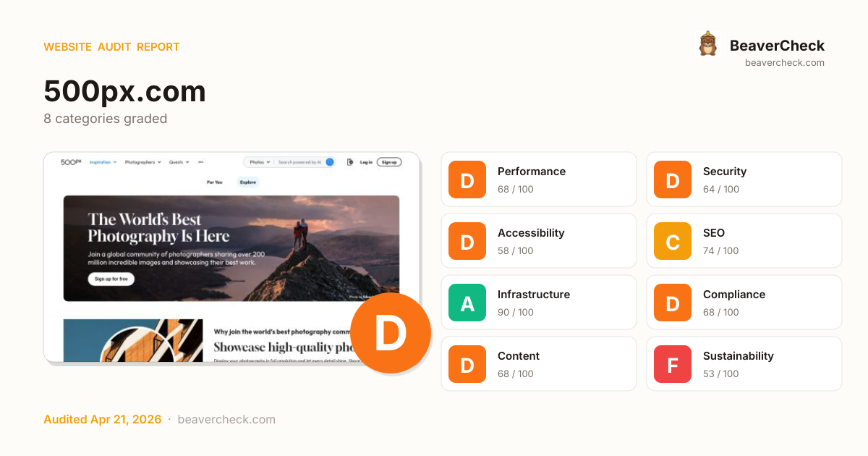
Task: Click the Compliance grade D badge
Action: 673,303
